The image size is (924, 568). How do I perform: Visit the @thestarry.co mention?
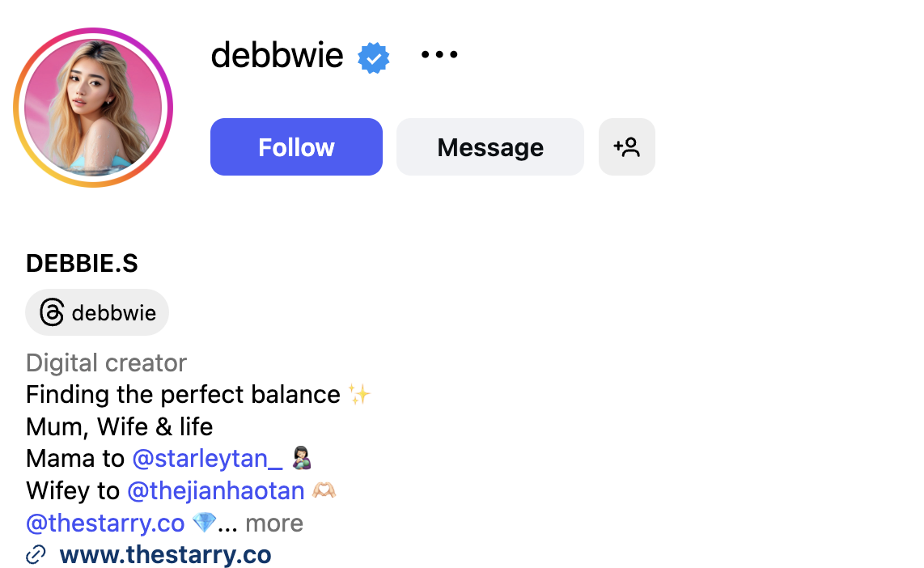(104, 523)
